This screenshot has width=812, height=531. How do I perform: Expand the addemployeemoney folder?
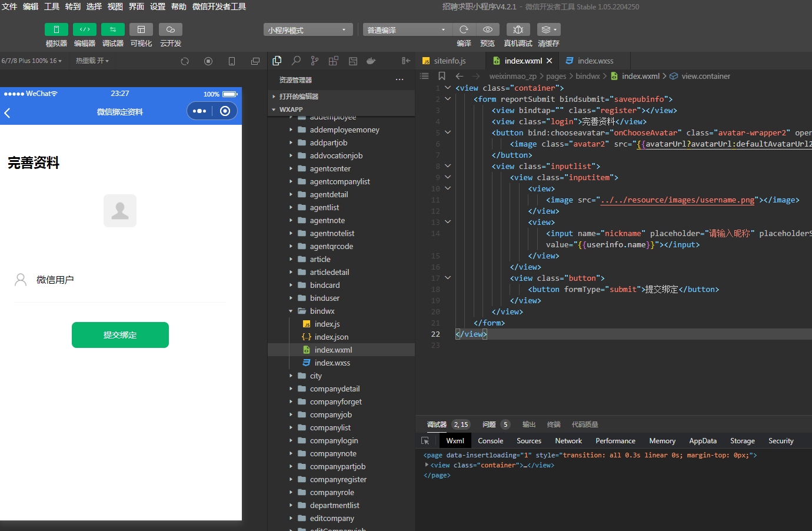point(341,130)
